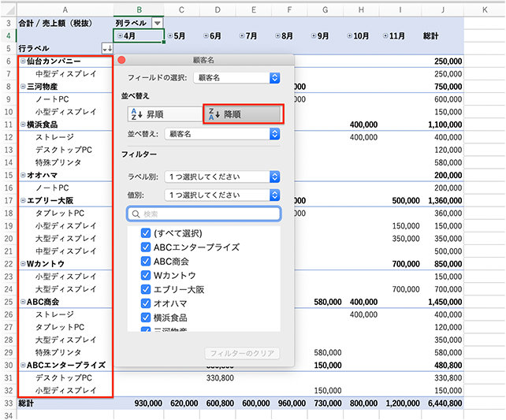Open the フィールドの選択 dropdown
The width and height of the screenshot is (506, 420).
[x=236, y=78]
